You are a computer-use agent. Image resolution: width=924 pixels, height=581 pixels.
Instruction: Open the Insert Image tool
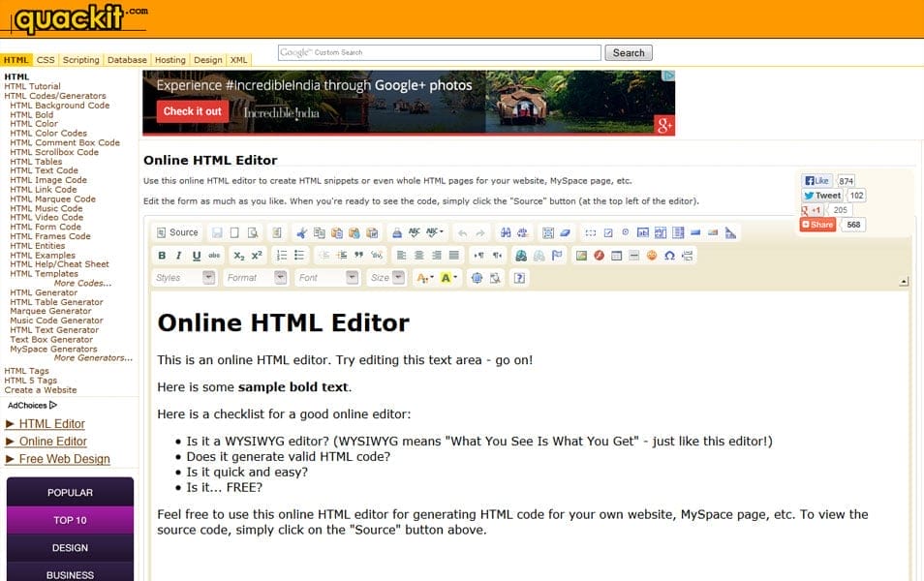pyautogui.click(x=582, y=256)
